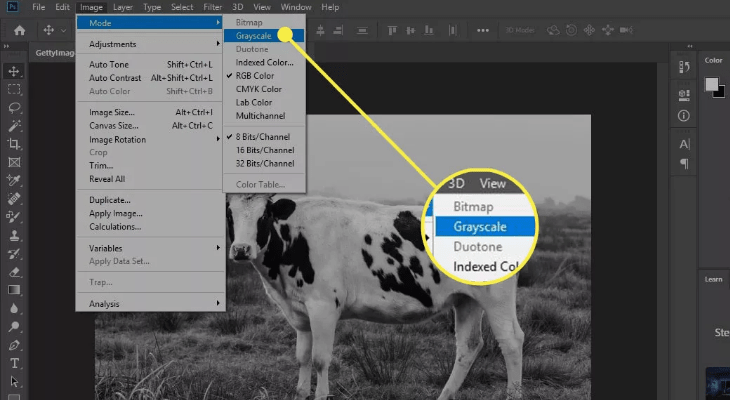Switch to 16 Bits/Channel depth
730x400 pixels.
point(265,148)
